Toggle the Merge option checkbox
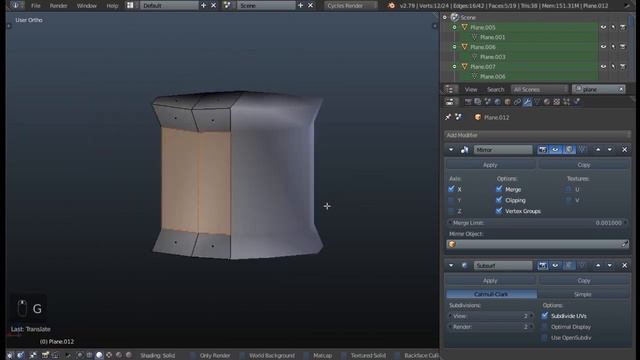The width and height of the screenshot is (640, 360). pyautogui.click(x=499, y=189)
